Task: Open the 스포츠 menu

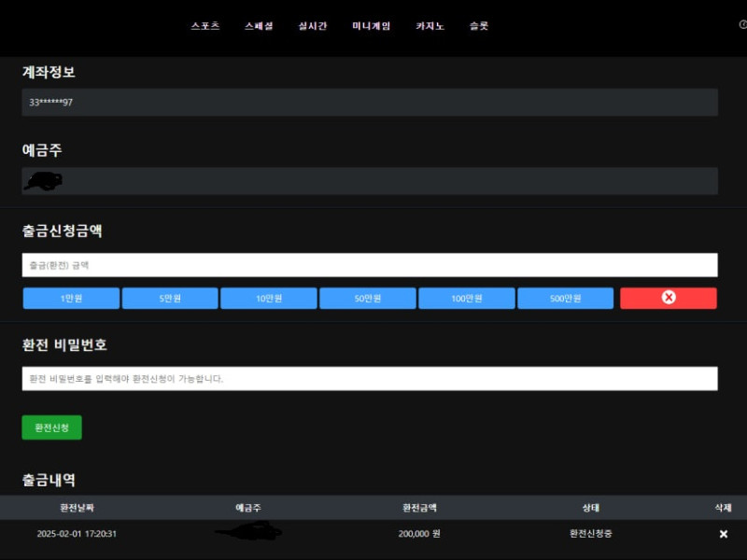Action: [204, 26]
